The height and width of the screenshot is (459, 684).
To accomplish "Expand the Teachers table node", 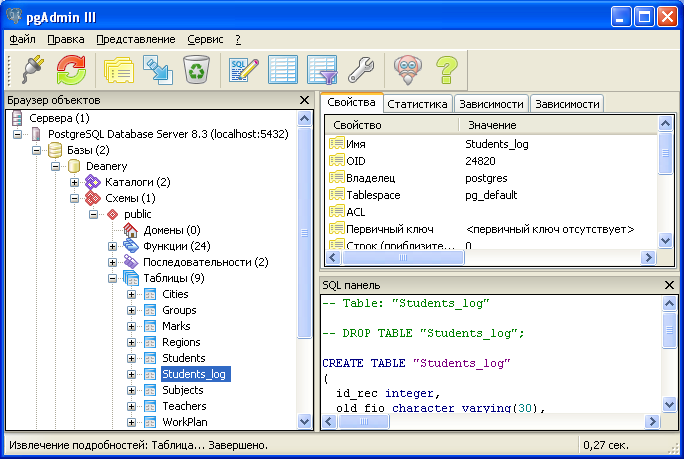I will pyautogui.click(x=131, y=407).
